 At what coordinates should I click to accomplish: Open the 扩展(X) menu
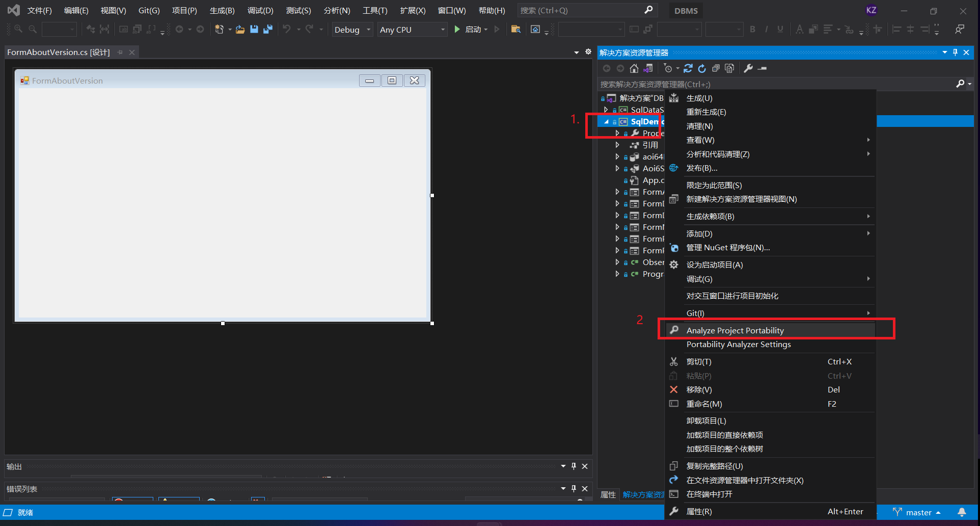tap(413, 10)
